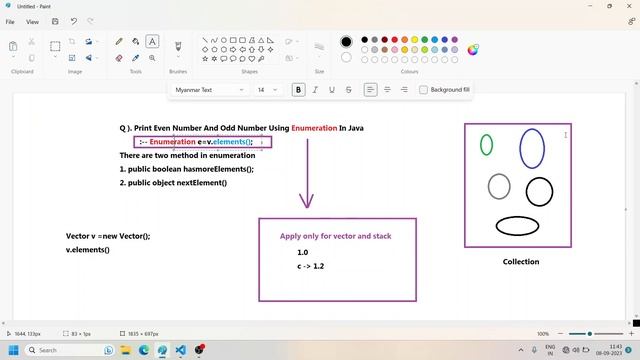Align text right
The width and height of the screenshot is (640, 360).
404,90
